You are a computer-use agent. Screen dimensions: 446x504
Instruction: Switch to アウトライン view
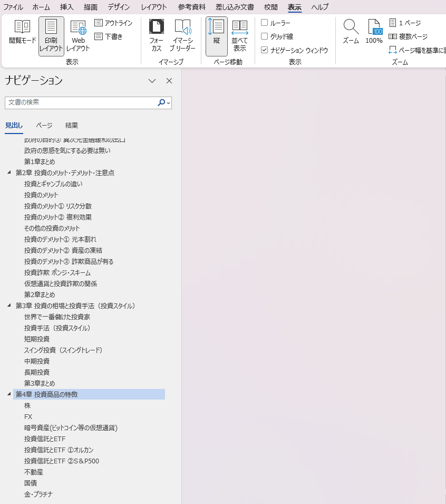(113, 23)
